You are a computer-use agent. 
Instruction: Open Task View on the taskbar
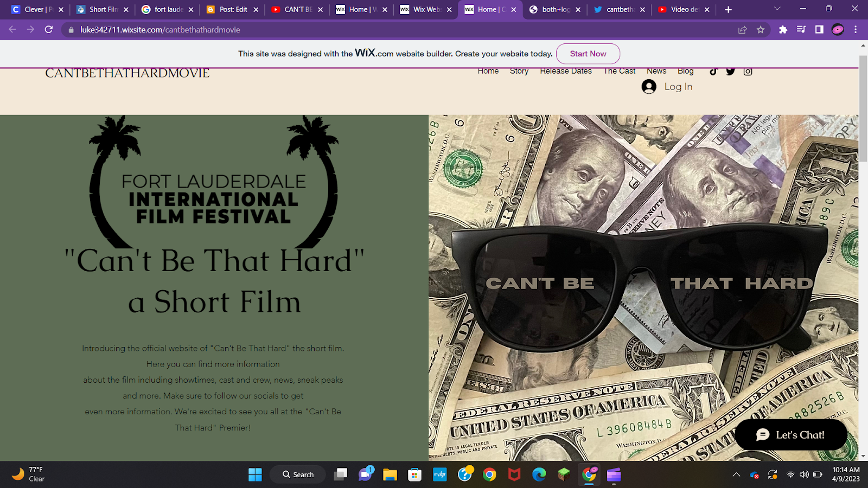[x=341, y=475]
